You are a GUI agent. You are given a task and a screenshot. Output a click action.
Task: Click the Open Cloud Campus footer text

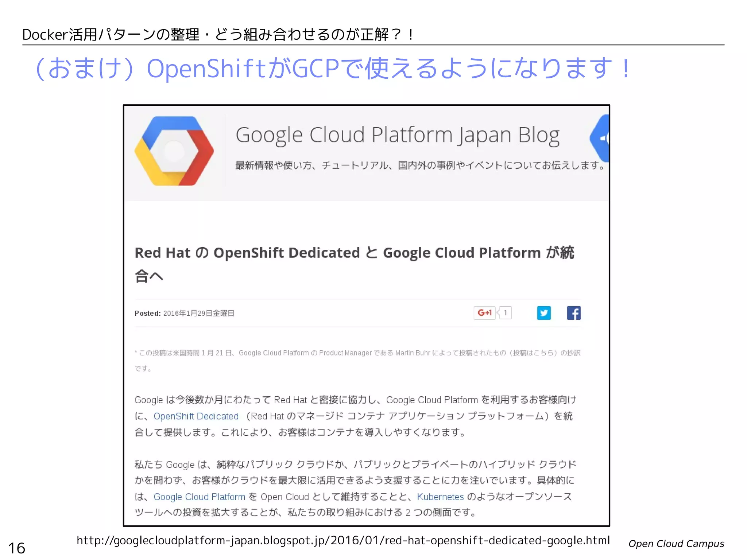click(676, 544)
